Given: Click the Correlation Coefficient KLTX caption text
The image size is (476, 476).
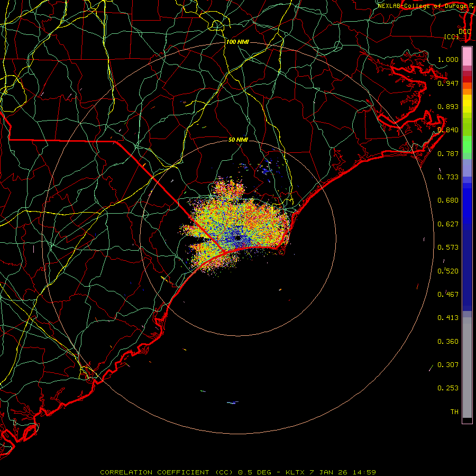Looking at the screenshot, I should click(x=238, y=472).
